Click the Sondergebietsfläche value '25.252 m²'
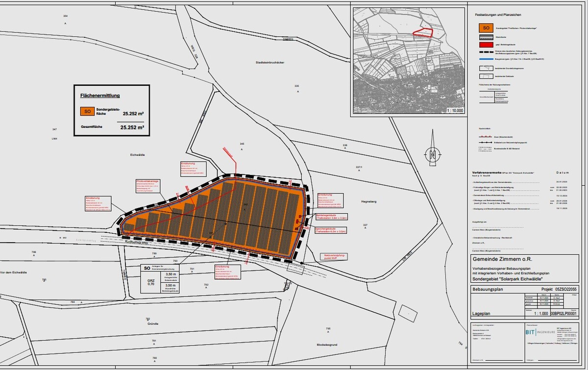The image size is (588, 370). (x=133, y=113)
